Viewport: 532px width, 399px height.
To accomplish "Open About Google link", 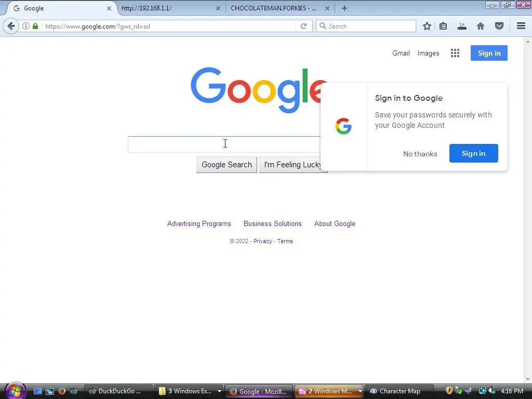I will pos(335,223).
